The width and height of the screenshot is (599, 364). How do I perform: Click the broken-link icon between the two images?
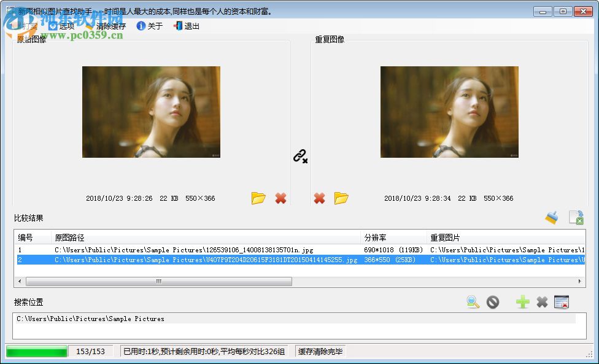pyautogui.click(x=300, y=157)
